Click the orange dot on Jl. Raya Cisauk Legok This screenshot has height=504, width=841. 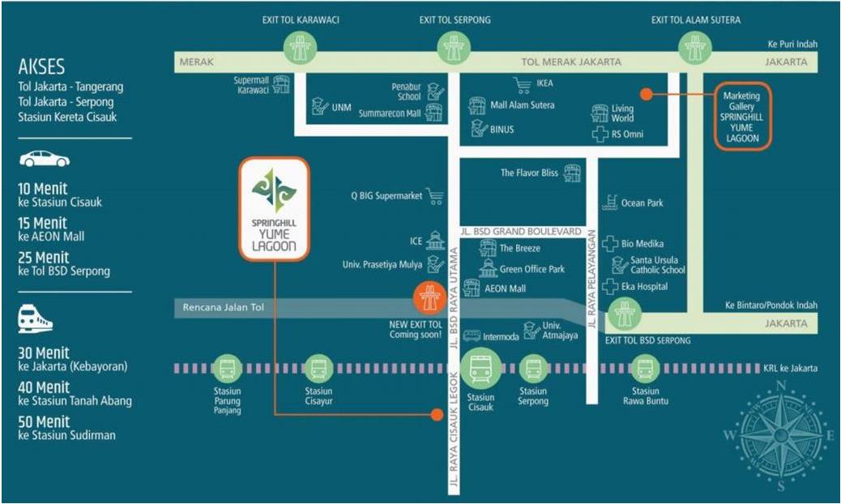coord(438,414)
